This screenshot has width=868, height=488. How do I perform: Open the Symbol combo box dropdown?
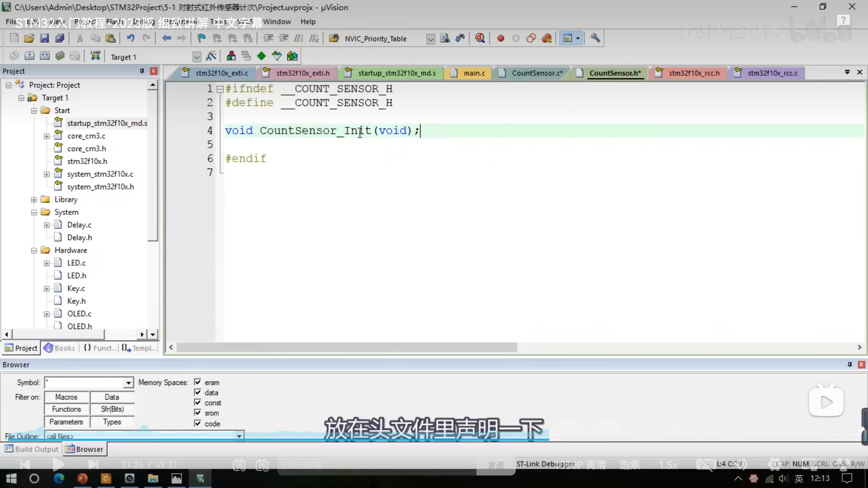pyautogui.click(x=128, y=383)
